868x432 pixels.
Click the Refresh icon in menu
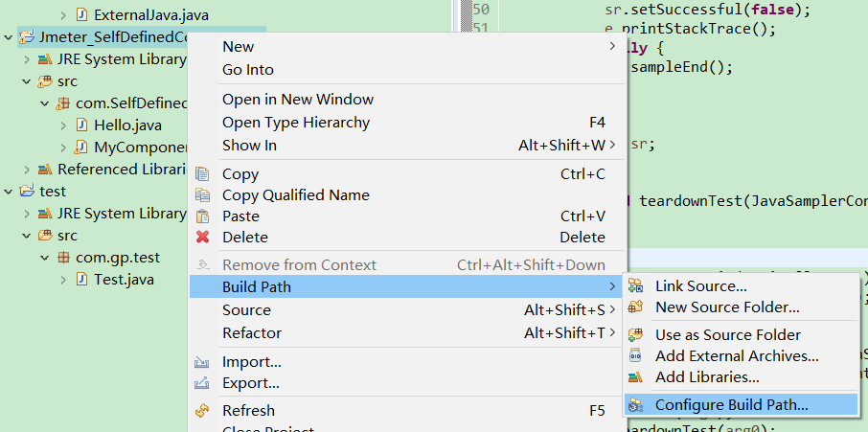coord(202,411)
